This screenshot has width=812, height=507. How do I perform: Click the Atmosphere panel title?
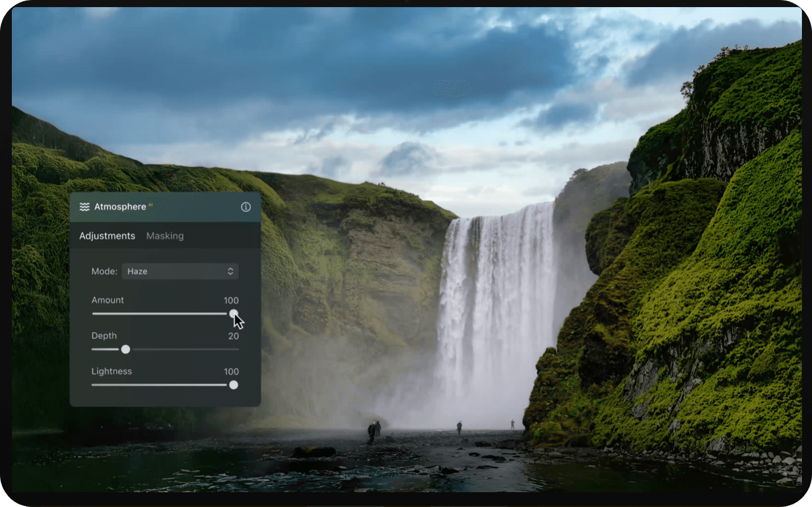click(120, 207)
